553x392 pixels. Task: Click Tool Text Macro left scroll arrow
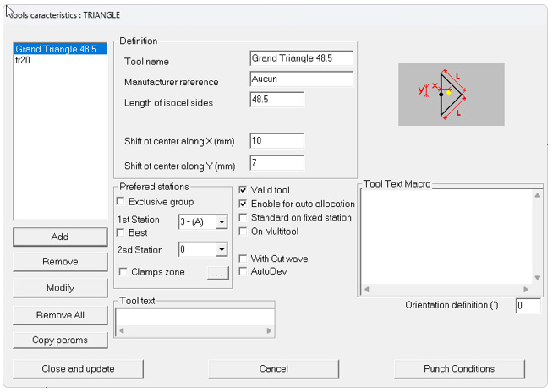[x=367, y=290]
